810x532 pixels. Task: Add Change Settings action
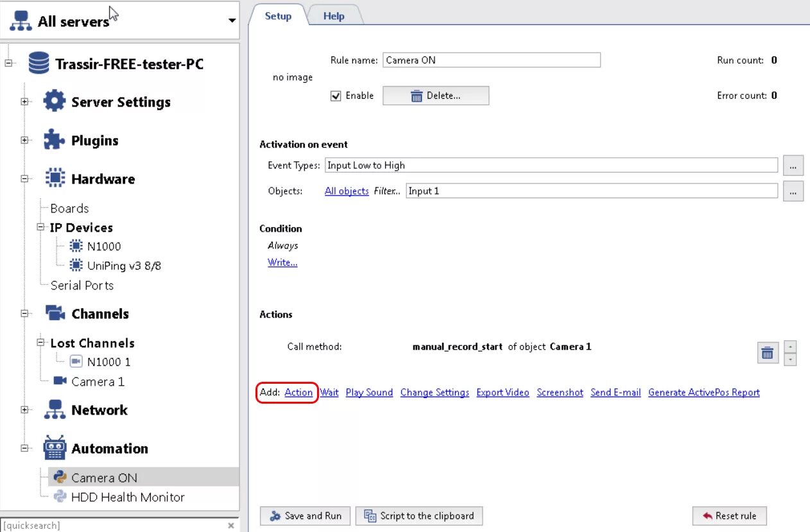pos(435,392)
